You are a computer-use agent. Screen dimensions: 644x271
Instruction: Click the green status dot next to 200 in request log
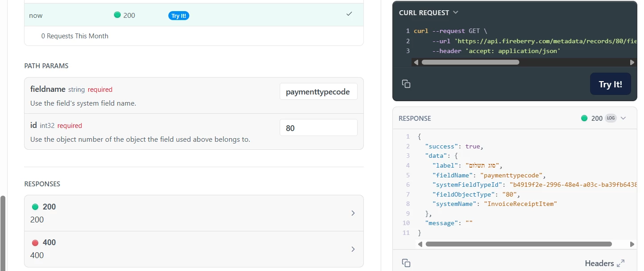point(118,15)
